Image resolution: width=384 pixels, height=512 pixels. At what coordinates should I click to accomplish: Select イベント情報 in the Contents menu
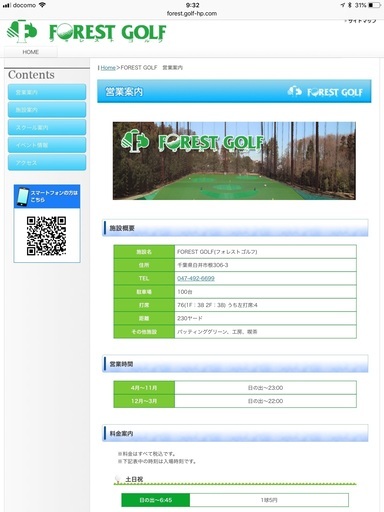tap(47, 145)
